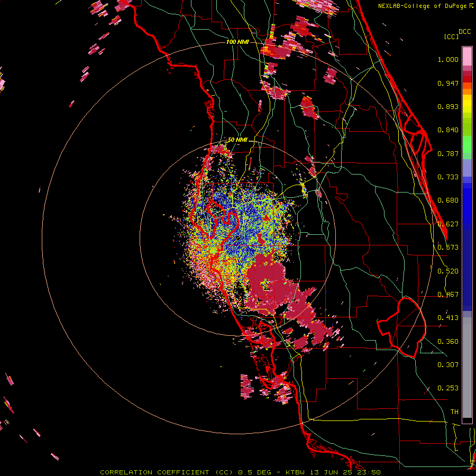The width and height of the screenshot is (476, 476).
Task: Select the 0.413 scale value
Action: pyautogui.click(x=448, y=318)
